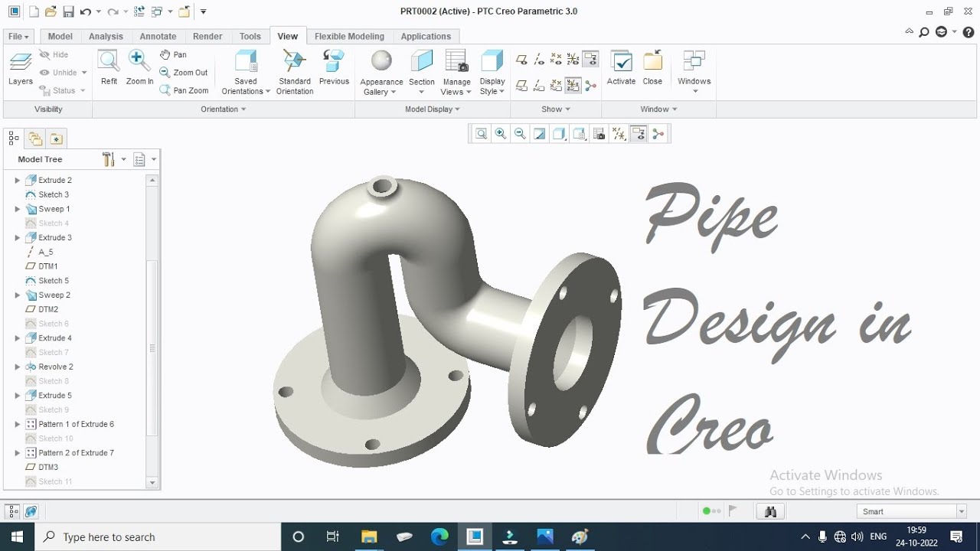
Task: Switch to the Model ribbon tab
Action: (x=60, y=36)
